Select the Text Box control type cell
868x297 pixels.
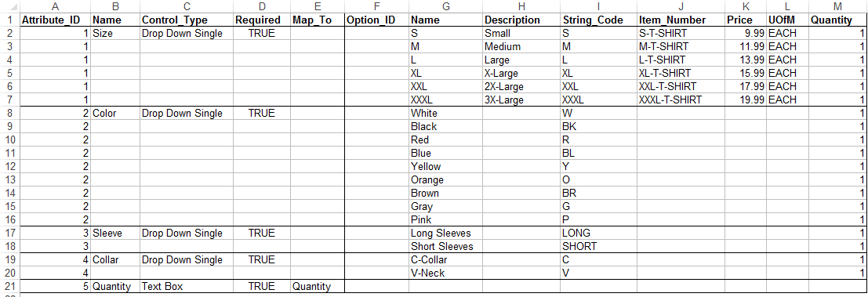point(186,287)
